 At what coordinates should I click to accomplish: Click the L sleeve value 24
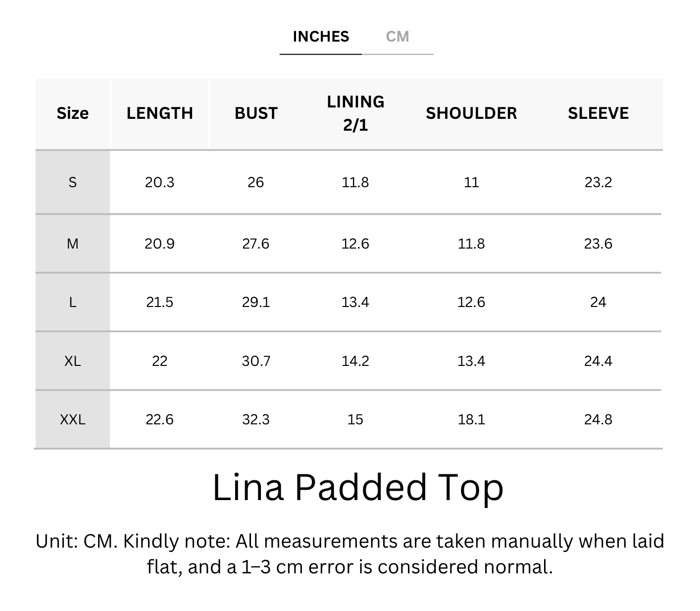pos(598,302)
